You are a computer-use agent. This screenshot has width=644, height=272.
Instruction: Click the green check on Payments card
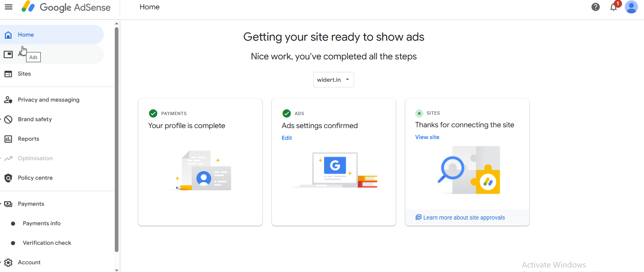(153, 113)
